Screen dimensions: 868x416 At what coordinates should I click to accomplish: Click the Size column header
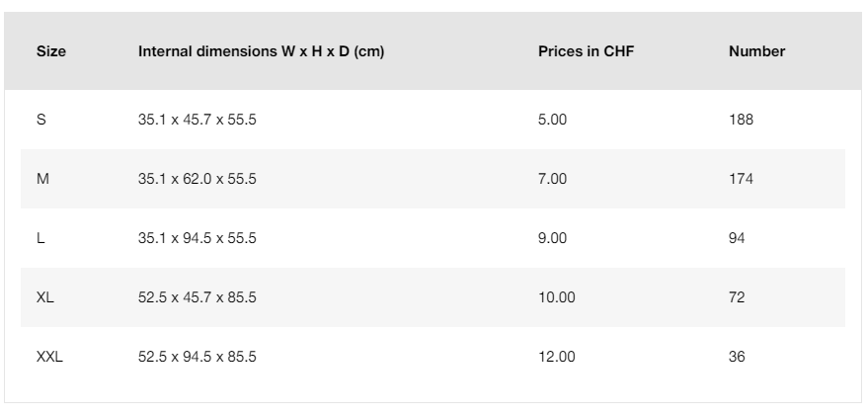[51, 51]
